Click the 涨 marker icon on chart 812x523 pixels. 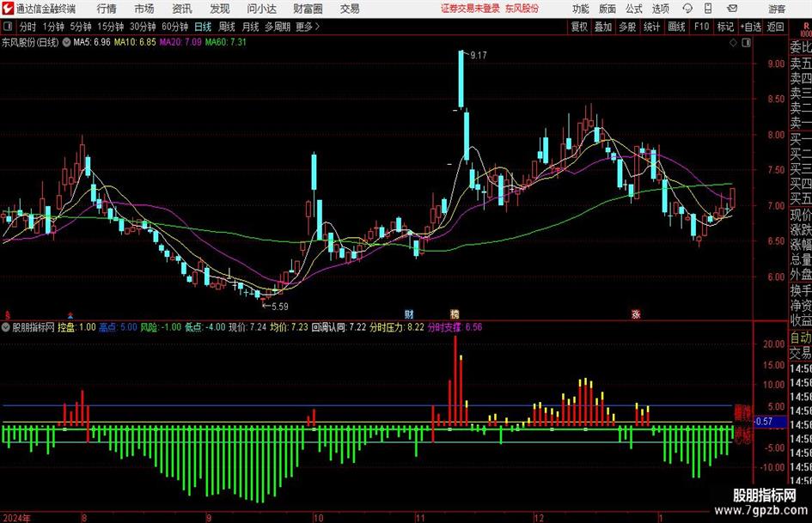pyautogui.click(x=637, y=314)
